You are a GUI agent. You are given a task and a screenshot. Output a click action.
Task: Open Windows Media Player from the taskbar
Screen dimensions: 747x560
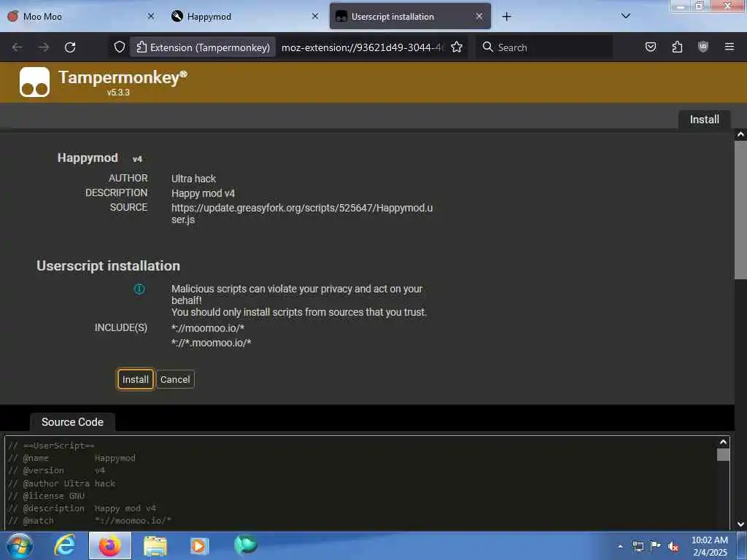coord(200,545)
